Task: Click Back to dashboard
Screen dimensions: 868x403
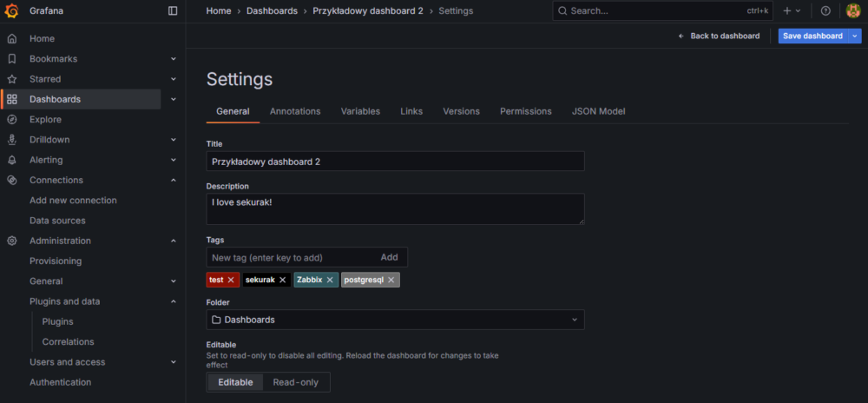Action: pyautogui.click(x=719, y=36)
